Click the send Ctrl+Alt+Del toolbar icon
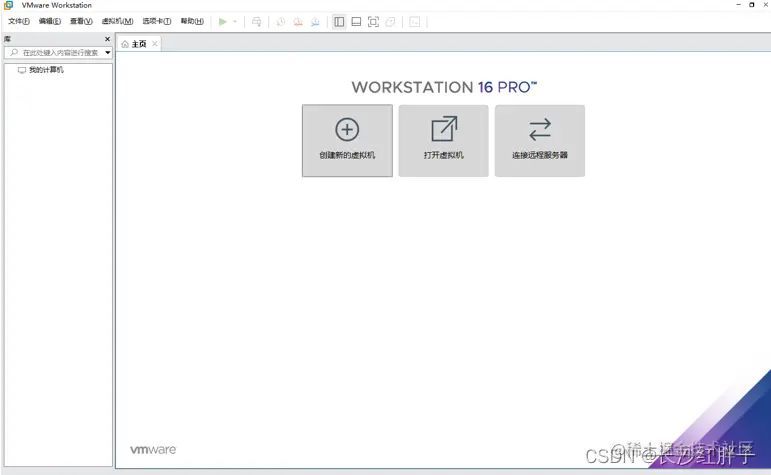Viewport: 771px width, 475px height. [x=257, y=22]
